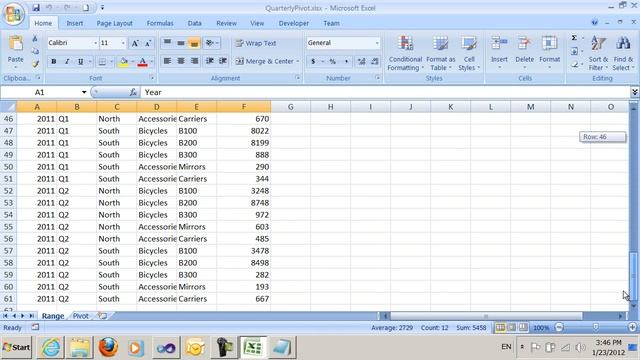Click the Format cells button
Image resolution: width=640 pixels, height=360 pixels.
click(x=549, y=52)
